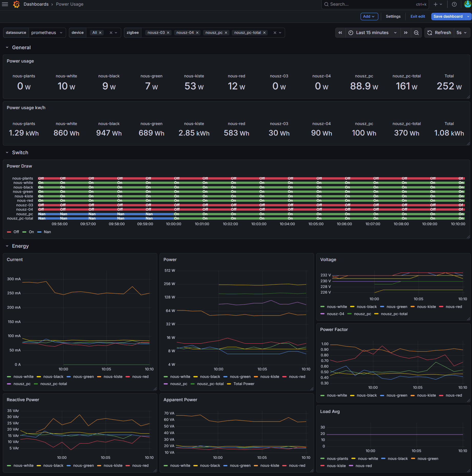Collapse the General row section

click(7, 48)
